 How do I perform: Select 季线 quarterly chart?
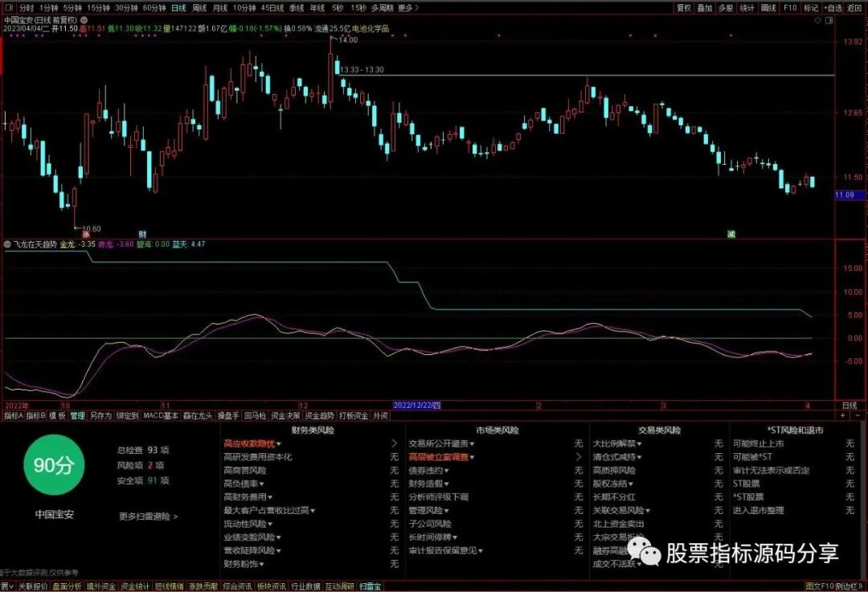point(297,8)
